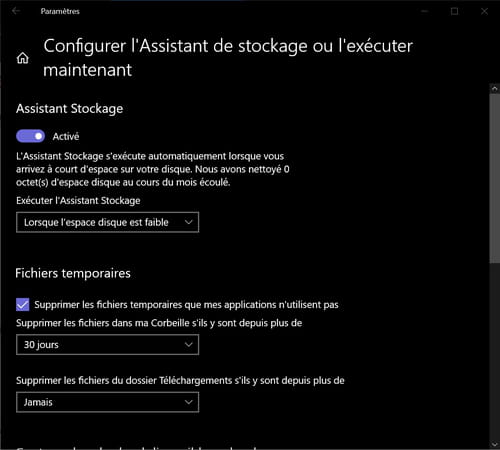Click the vertical scrollbar thumb
This screenshot has height=450, width=500.
tap(494, 178)
